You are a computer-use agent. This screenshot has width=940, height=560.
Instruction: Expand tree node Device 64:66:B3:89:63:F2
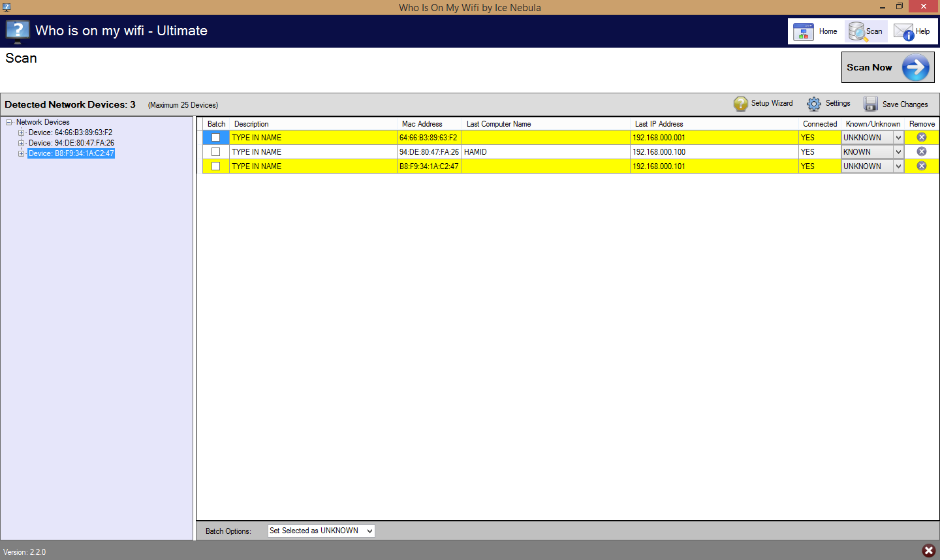[x=22, y=132]
